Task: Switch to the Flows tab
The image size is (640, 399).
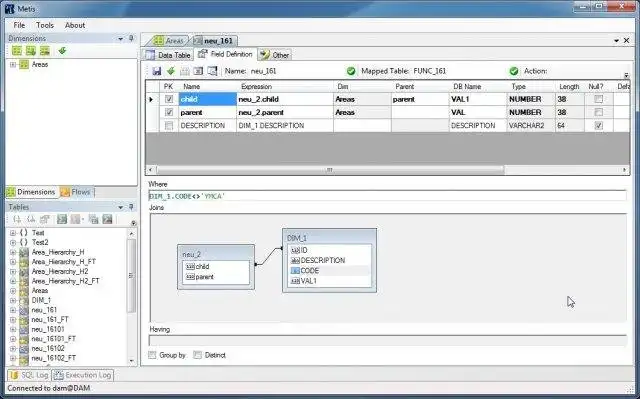Action: (x=76, y=192)
